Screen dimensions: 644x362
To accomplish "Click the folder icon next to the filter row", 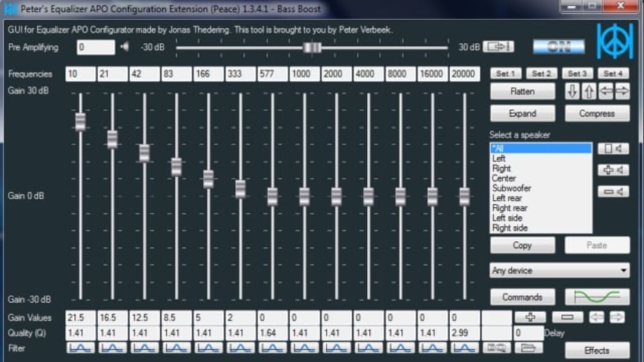I will click(529, 347).
